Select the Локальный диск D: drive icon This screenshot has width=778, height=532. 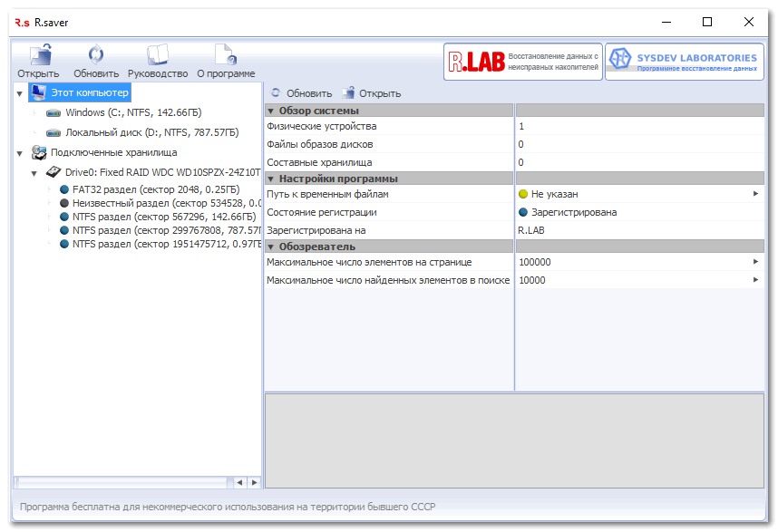coord(53,132)
